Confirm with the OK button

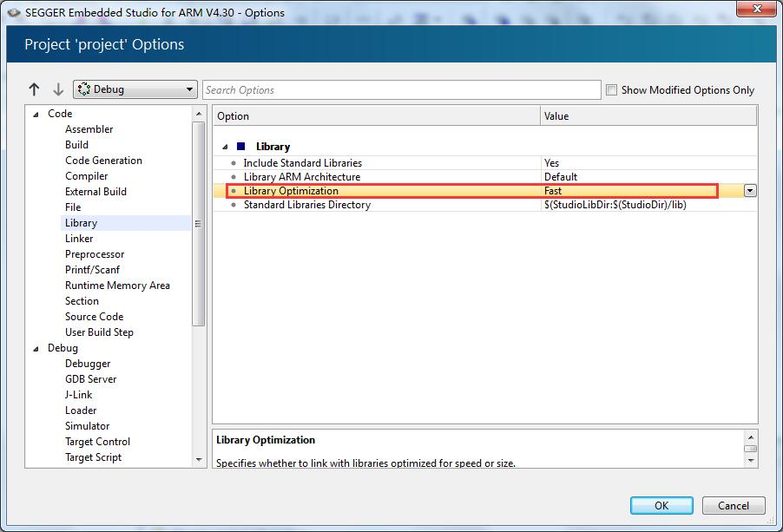pos(661,506)
